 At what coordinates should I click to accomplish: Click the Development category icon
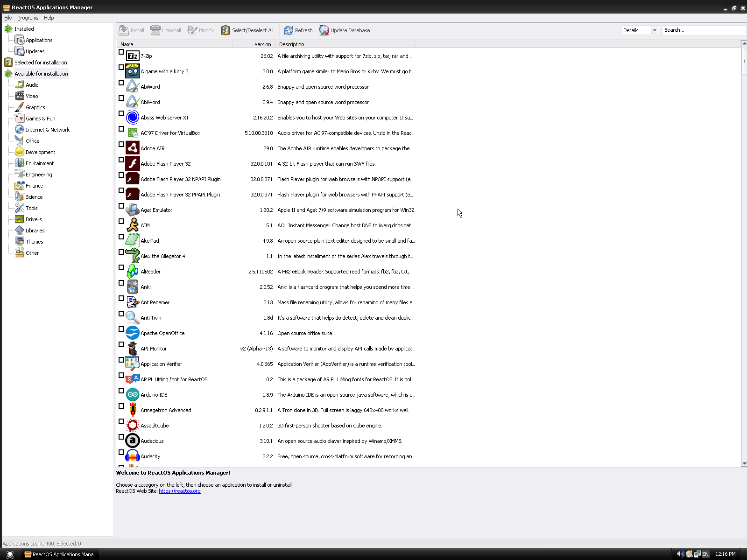pyautogui.click(x=19, y=152)
